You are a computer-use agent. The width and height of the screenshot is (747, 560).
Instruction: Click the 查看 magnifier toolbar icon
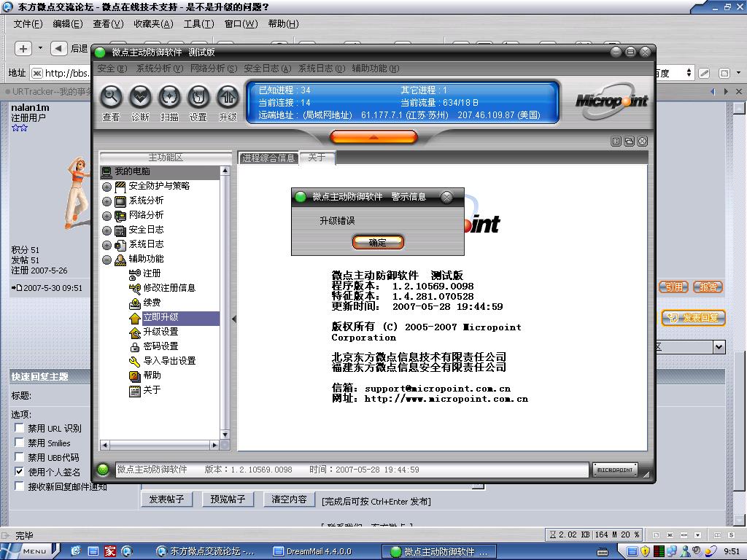coord(111,97)
